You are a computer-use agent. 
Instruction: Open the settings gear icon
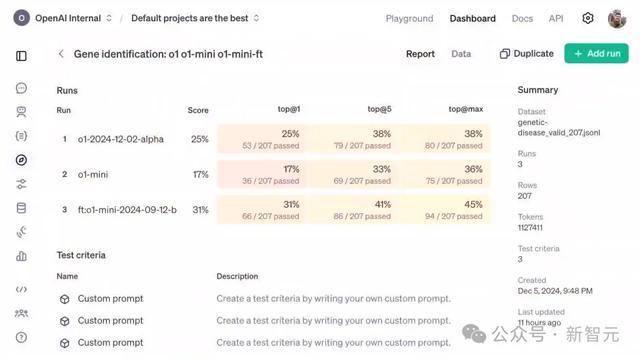(588, 18)
